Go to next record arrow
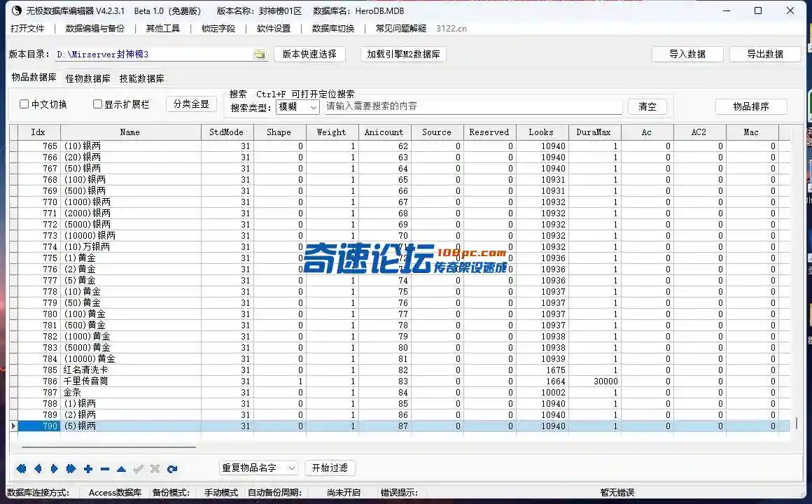The image size is (812, 504). [55, 469]
